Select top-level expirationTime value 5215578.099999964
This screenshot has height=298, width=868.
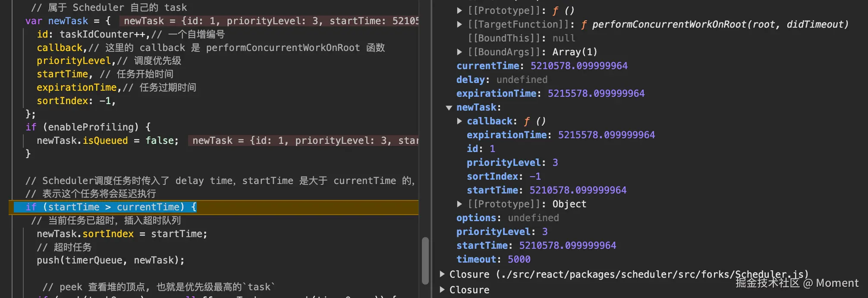(x=596, y=94)
